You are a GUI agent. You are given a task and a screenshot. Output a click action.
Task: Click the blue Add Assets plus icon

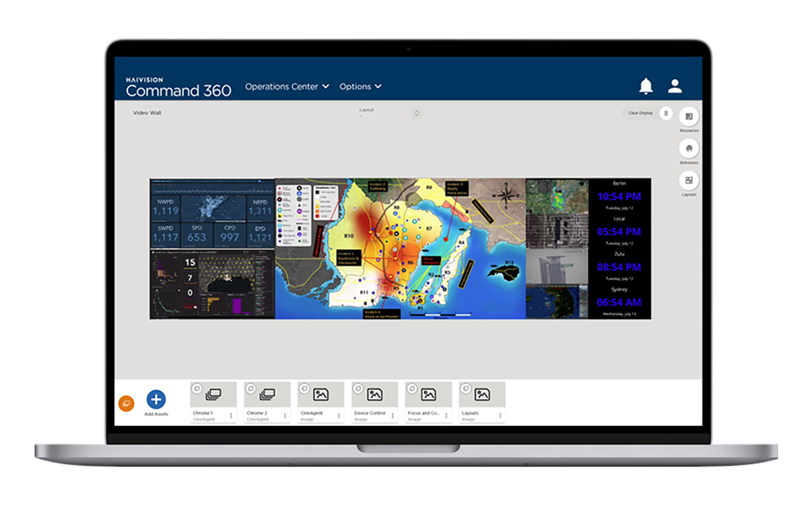(156, 400)
